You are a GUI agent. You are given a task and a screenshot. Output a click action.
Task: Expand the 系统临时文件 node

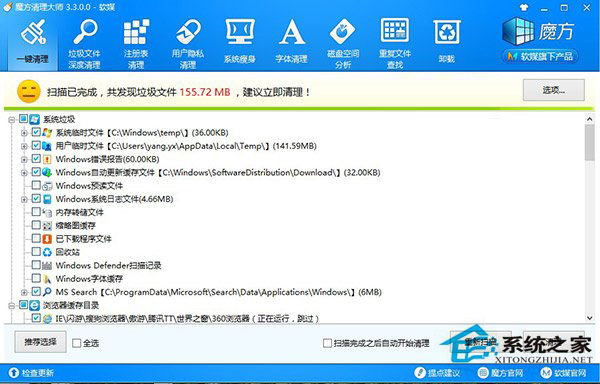[x=24, y=133]
